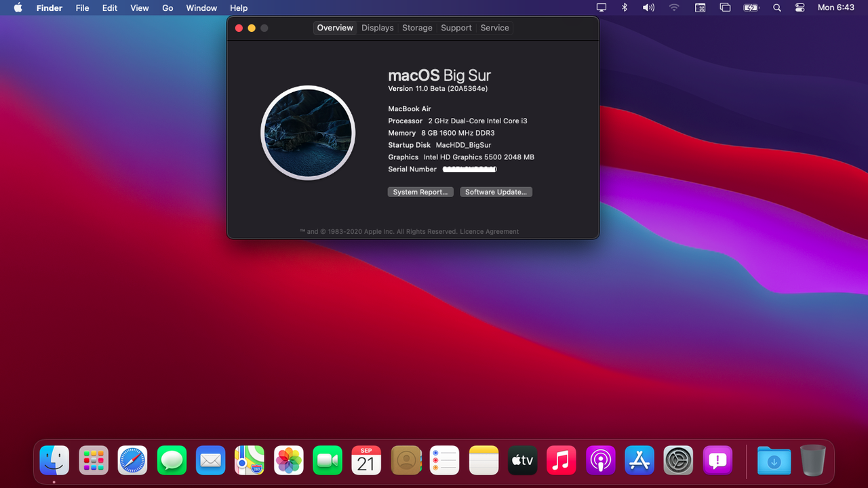Open Photos app in dock
This screenshot has height=488, width=868.
tap(288, 460)
